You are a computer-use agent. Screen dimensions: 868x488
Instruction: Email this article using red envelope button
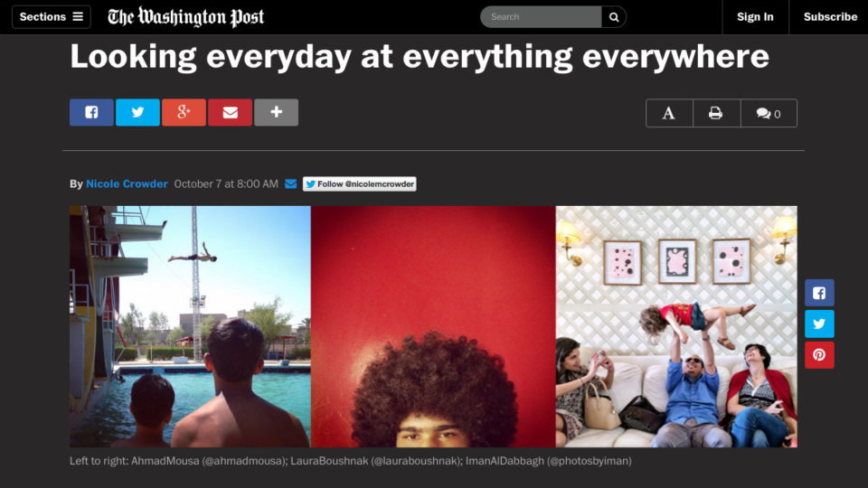point(231,112)
